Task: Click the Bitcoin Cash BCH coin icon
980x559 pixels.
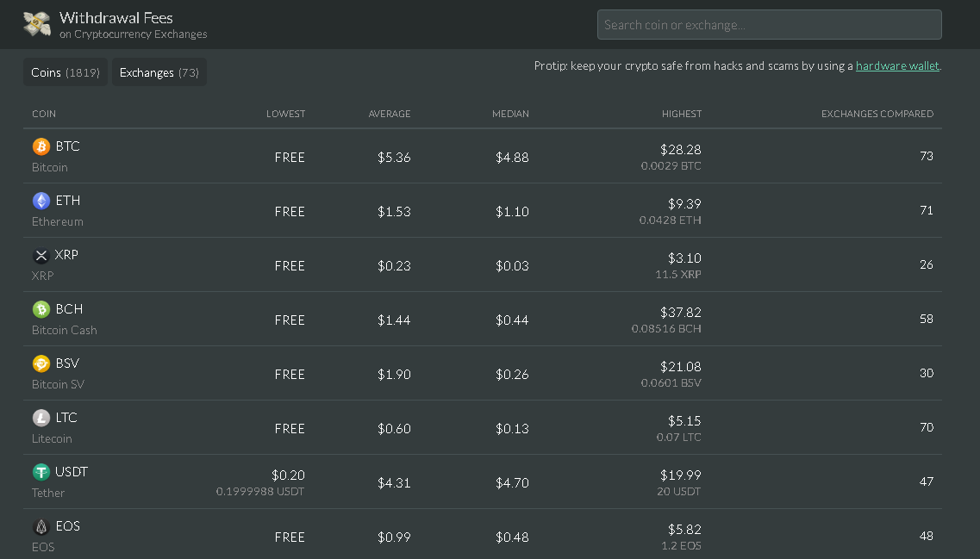Action: pos(41,309)
